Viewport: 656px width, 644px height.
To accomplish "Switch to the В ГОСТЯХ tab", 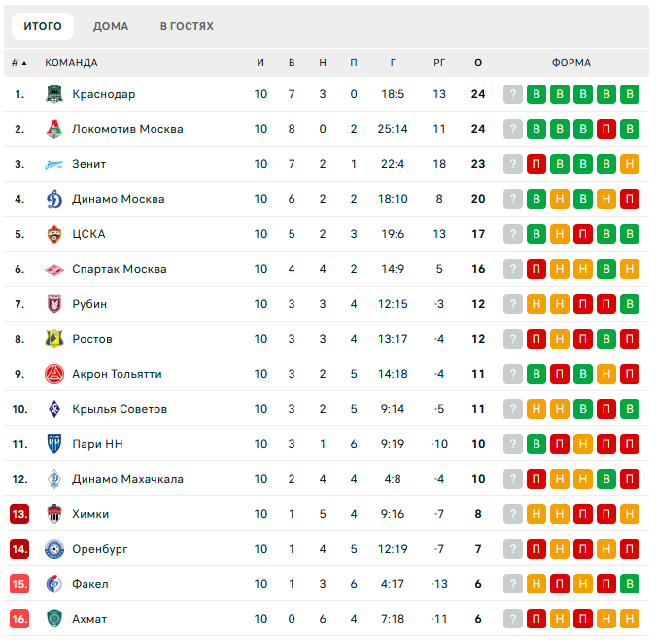I will (x=187, y=26).
